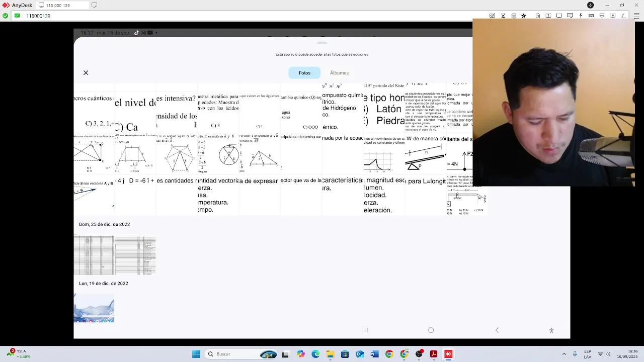Add session to AnyDesk favorites star
The height and width of the screenshot is (362, 644).
point(524,16)
